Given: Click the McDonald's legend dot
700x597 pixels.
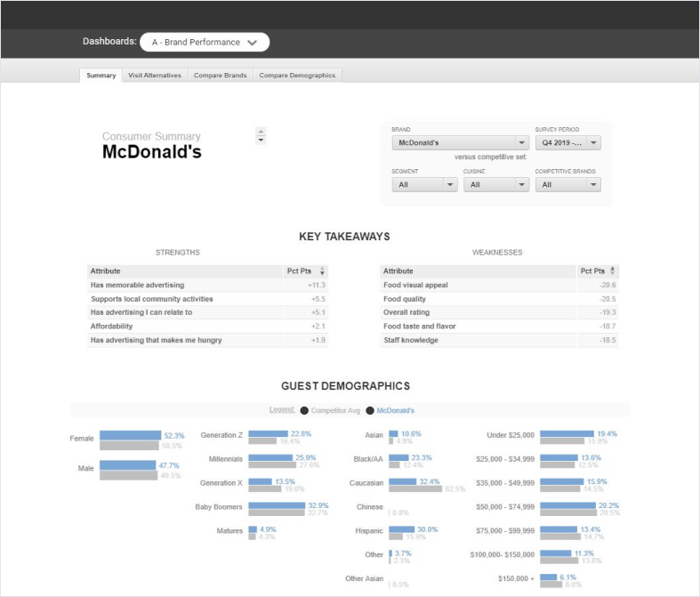Looking at the screenshot, I should pos(370,410).
